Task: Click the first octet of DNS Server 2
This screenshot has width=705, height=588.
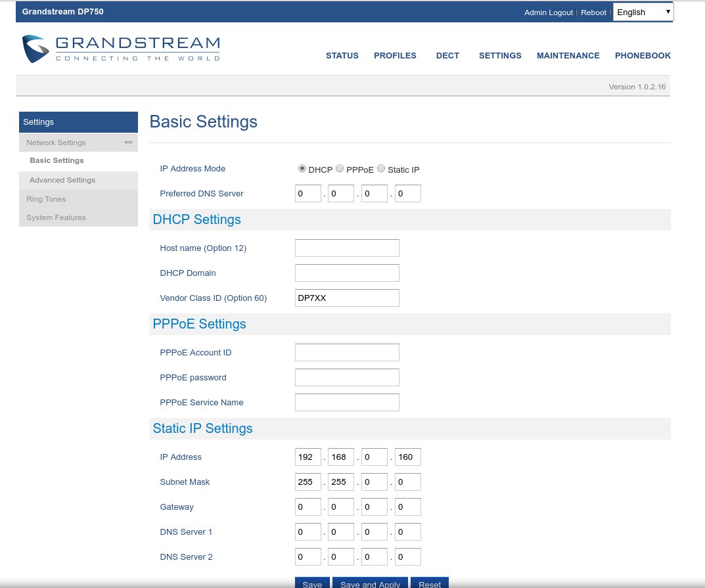Action: tap(308, 556)
